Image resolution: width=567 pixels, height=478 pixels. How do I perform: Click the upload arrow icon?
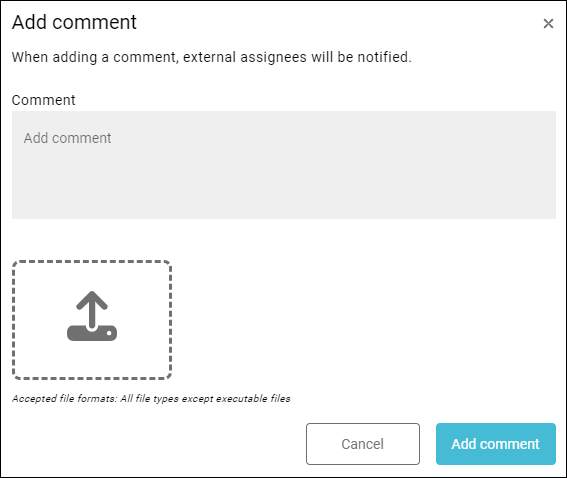92,316
